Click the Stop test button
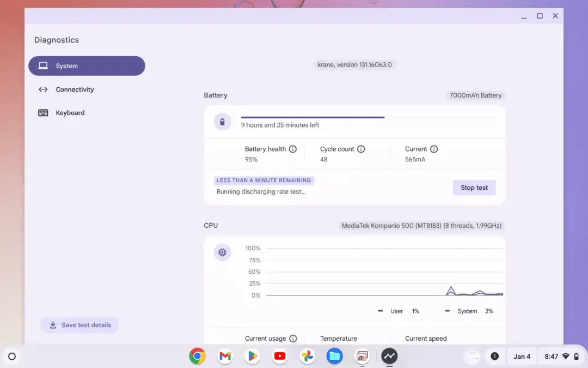Screen dimensions: 588x368 click(x=474, y=188)
